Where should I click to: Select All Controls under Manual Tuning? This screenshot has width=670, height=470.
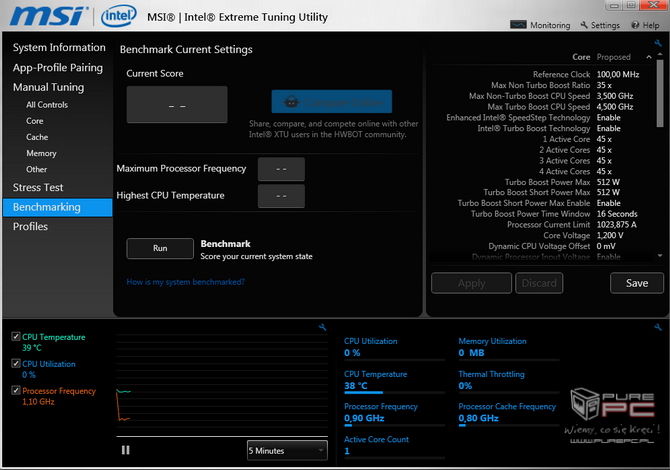[x=47, y=105]
